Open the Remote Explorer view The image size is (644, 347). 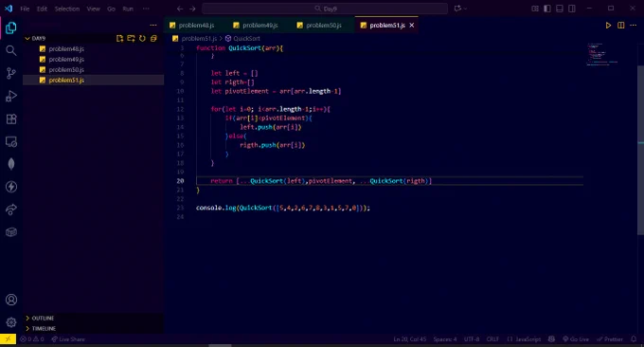tap(11, 142)
